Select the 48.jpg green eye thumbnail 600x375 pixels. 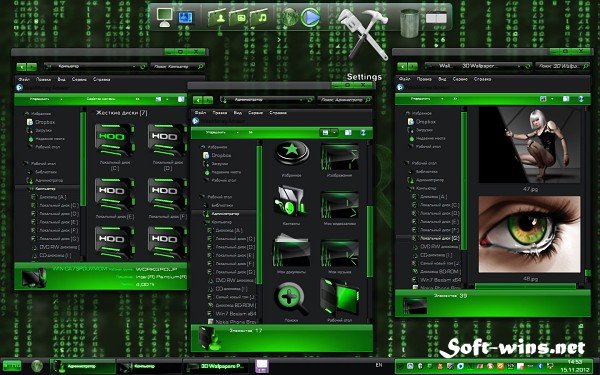530,234
